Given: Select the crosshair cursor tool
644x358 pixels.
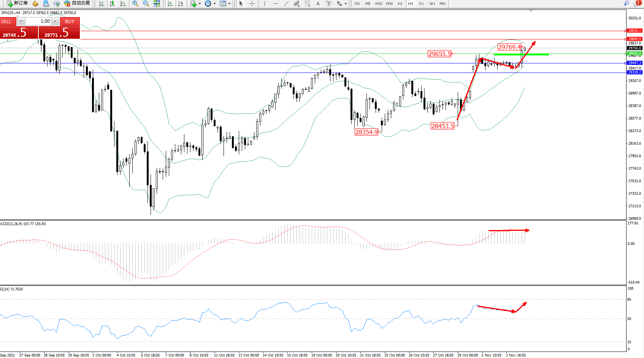Looking at the screenshot, I should tap(252, 3).
